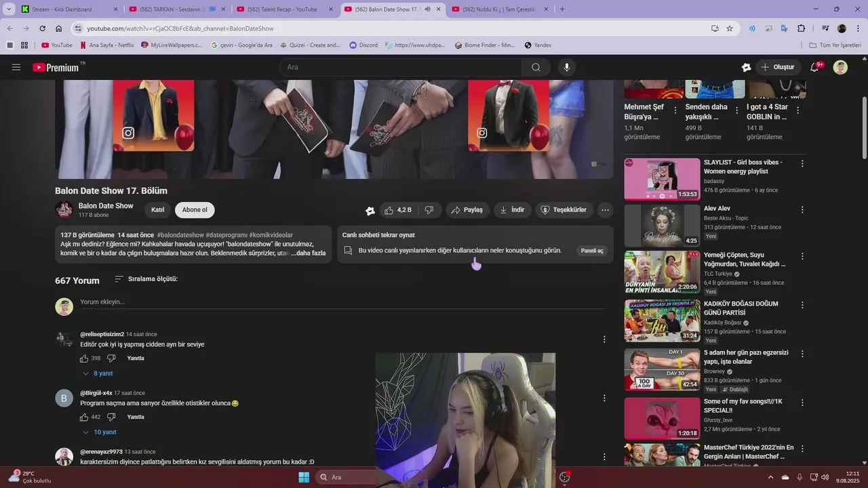Image resolution: width=868 pixels, height=488 pixels.
Task: Open the Alev Alev video thumbnail
Action: [x=662, y=226]
